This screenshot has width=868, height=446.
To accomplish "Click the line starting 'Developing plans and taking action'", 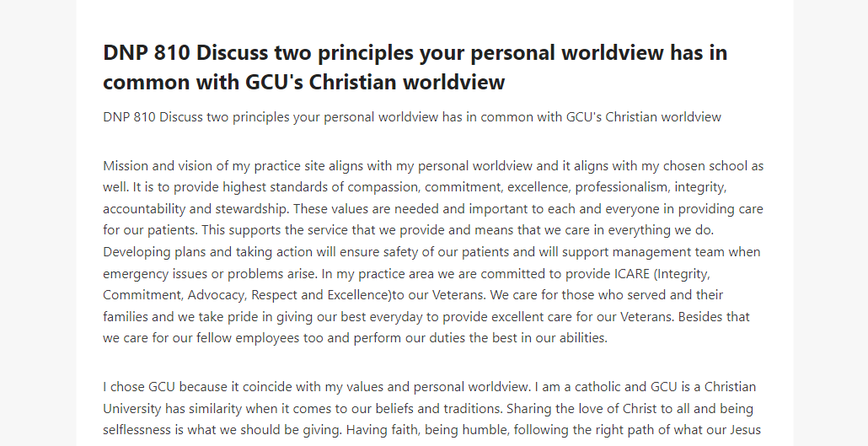I will [431, 252].
